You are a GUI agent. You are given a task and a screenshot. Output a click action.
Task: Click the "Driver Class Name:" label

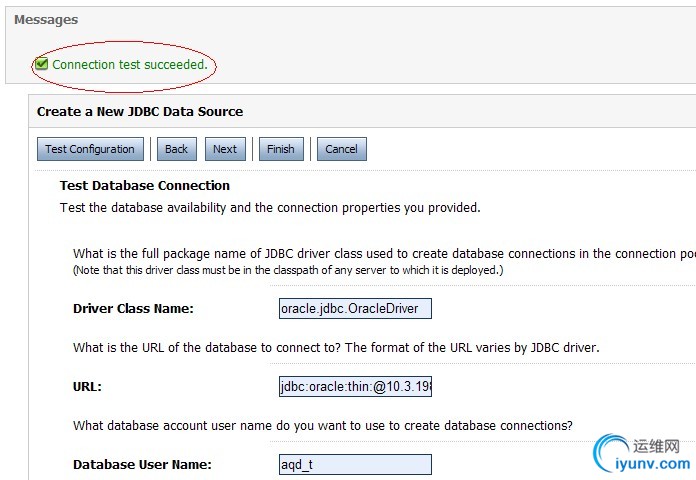[133, 308]
